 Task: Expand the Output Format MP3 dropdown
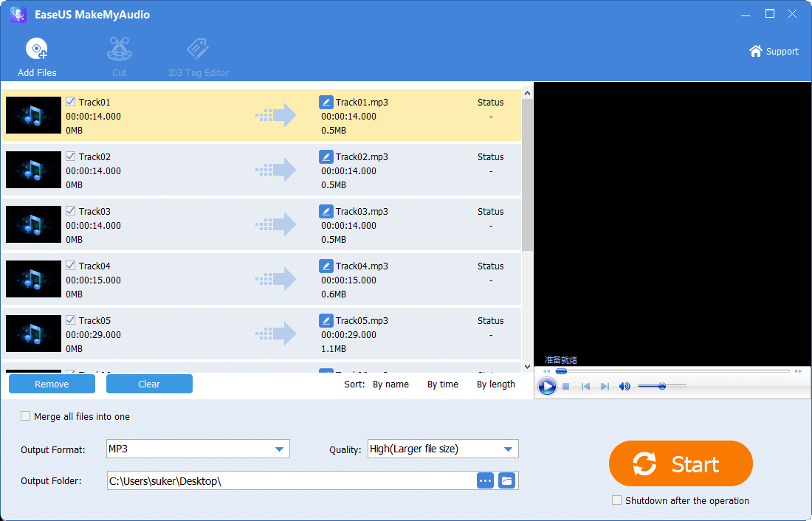(x=279, y=449)
